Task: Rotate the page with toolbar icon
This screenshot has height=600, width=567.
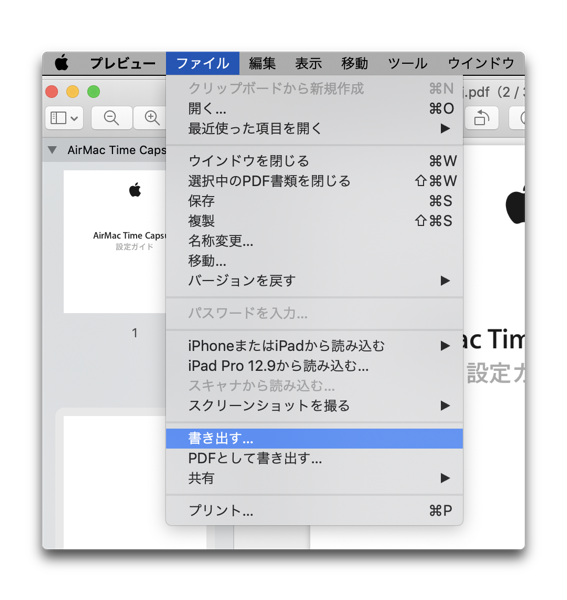Action: point(482,118)
